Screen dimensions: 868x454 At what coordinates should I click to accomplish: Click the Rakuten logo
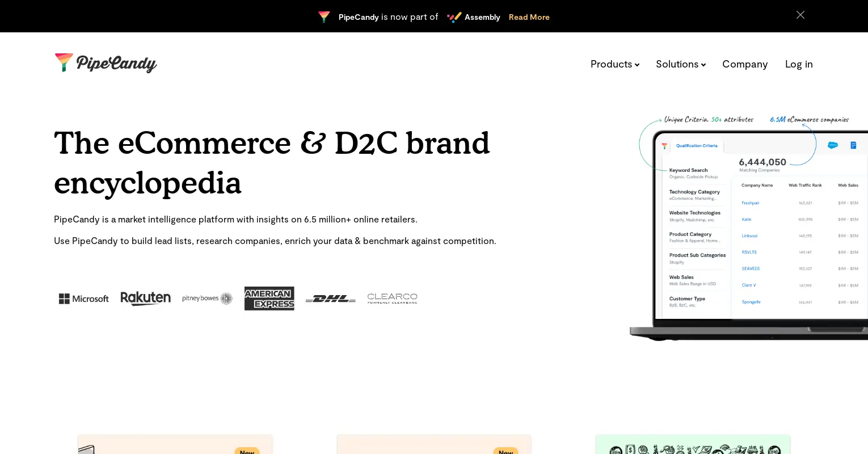point(146,299)
